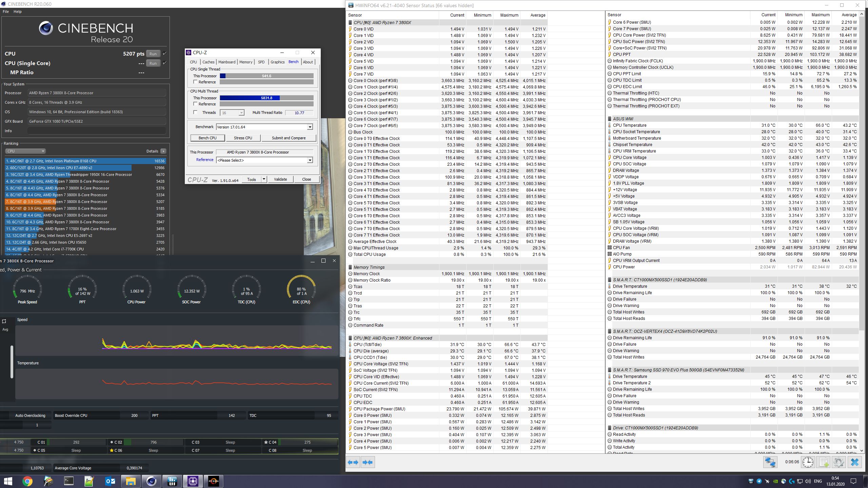
Task: Expand the Reference processor Please Select dropdown
Action: click(310, 160)
